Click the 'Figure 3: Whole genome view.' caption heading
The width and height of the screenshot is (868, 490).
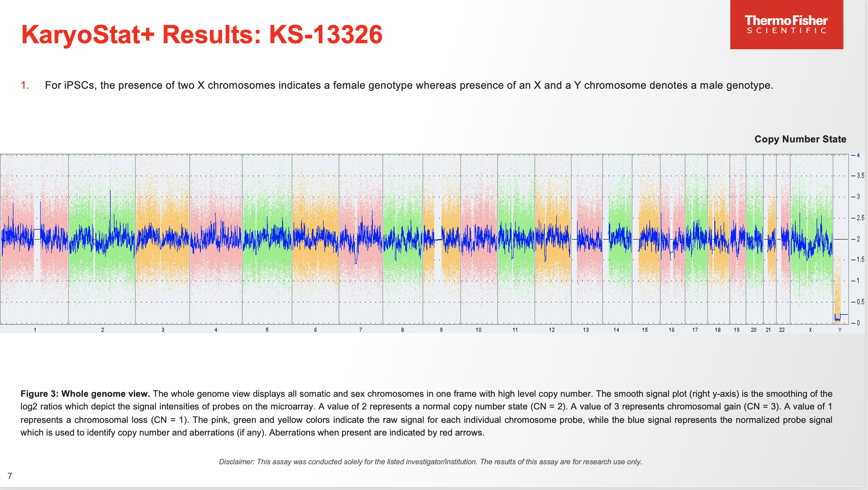[x=85, y=394]
